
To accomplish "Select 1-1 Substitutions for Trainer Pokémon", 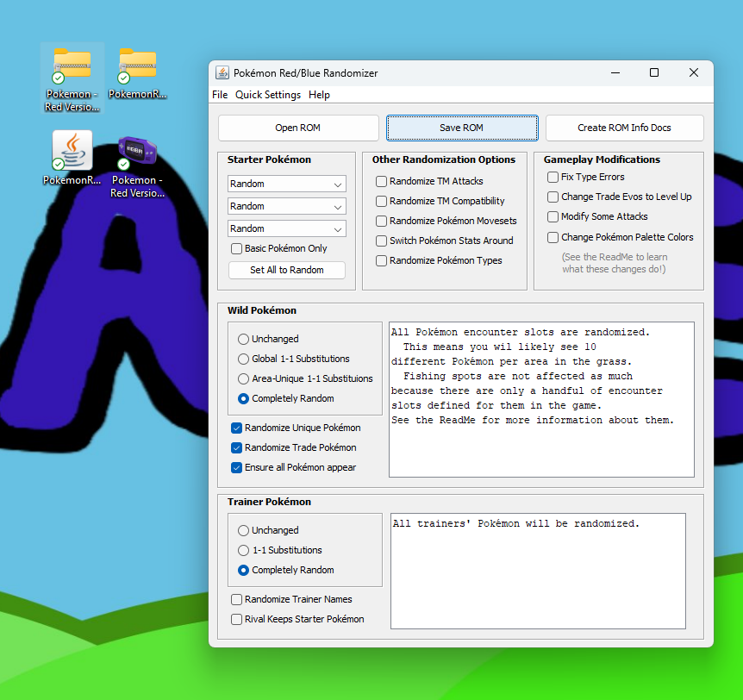I will click(x=243, y=550).
